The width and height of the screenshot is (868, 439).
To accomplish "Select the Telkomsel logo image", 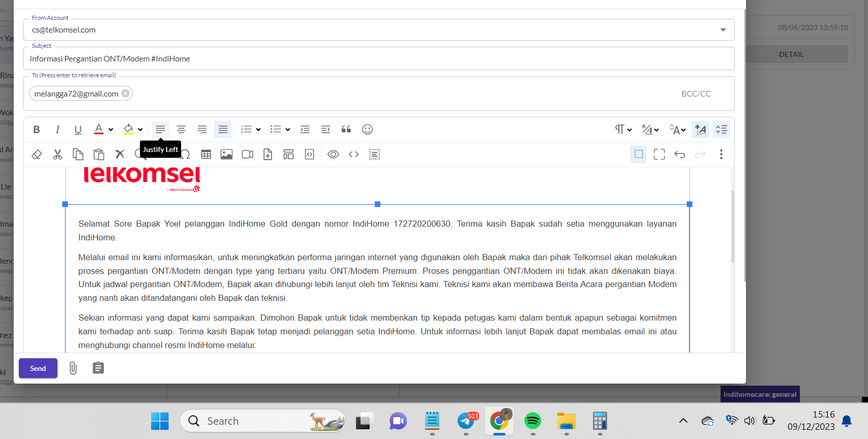I will (141, 180).
